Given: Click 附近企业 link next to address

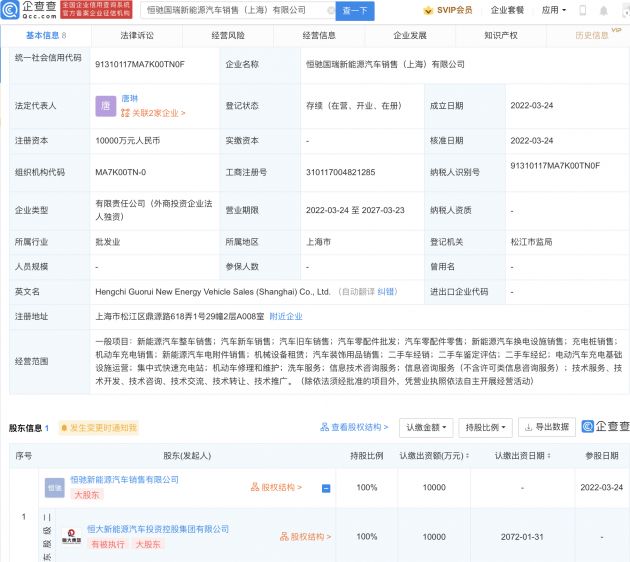Looking at the screenshot, I should click(x=286, y=317).
